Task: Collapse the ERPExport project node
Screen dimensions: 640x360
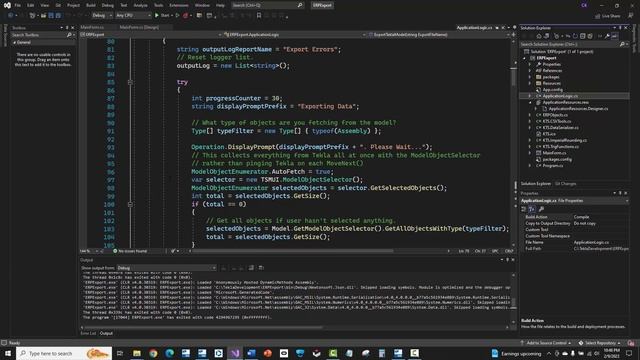Action: click(524, 58)
